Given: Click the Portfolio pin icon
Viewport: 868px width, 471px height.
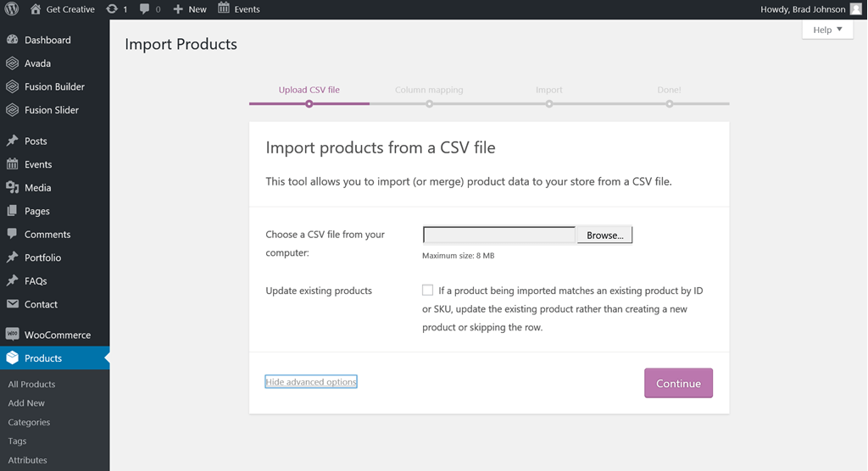Looking at the screenshot, I should [12, 258].
